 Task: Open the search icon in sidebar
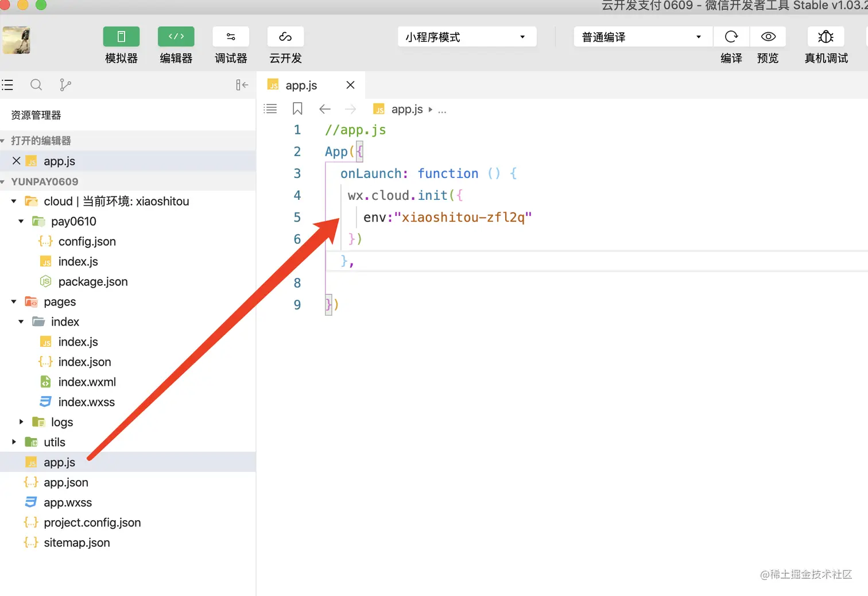(x=36, y=85)
